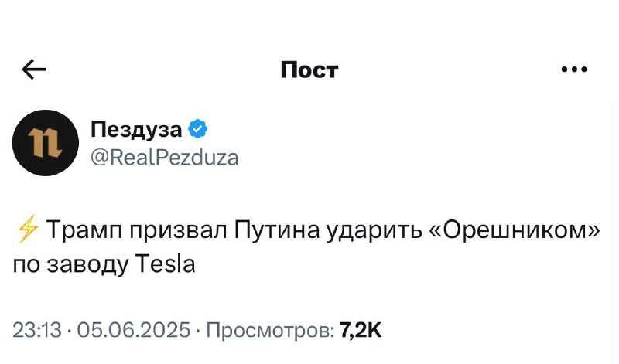Click the Пост header title
Screen dimensions: 619x364
pos(309,70)
